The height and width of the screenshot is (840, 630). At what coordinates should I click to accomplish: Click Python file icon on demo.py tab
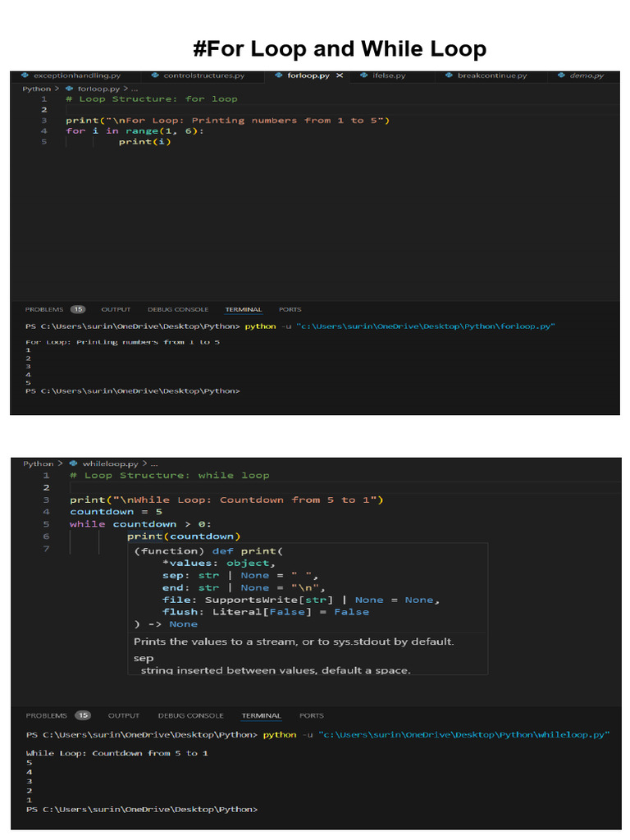point(561,75)
